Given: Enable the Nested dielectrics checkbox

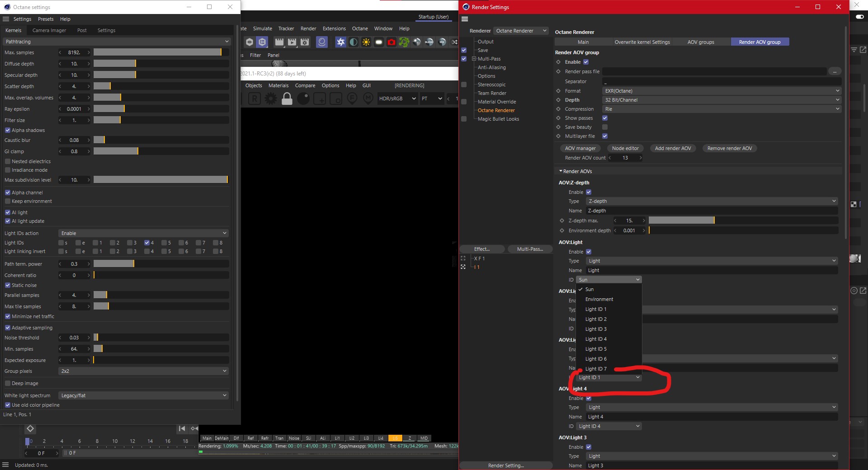Looking at the screenshot, I should click(x=8, y=161).
